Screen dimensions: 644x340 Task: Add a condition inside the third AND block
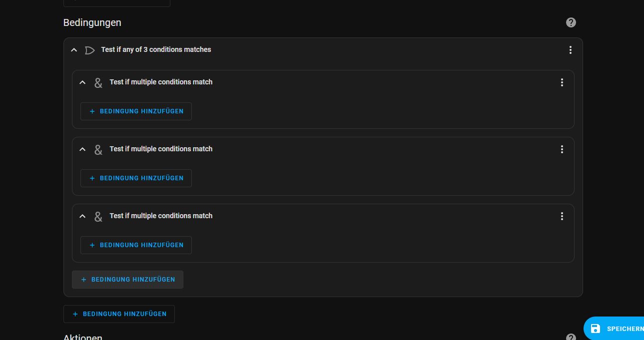pyautogui.click(x=136, y=245)
